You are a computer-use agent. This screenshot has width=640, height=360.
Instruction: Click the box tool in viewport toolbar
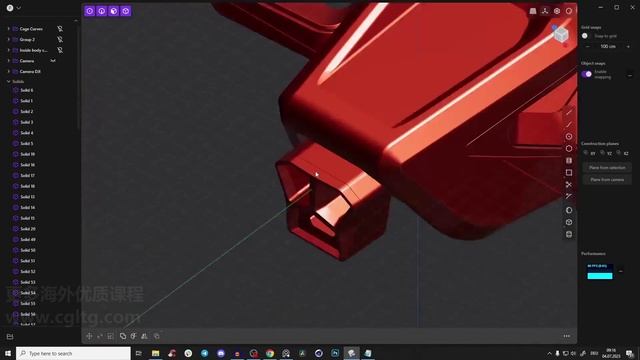tap(569, 222)
